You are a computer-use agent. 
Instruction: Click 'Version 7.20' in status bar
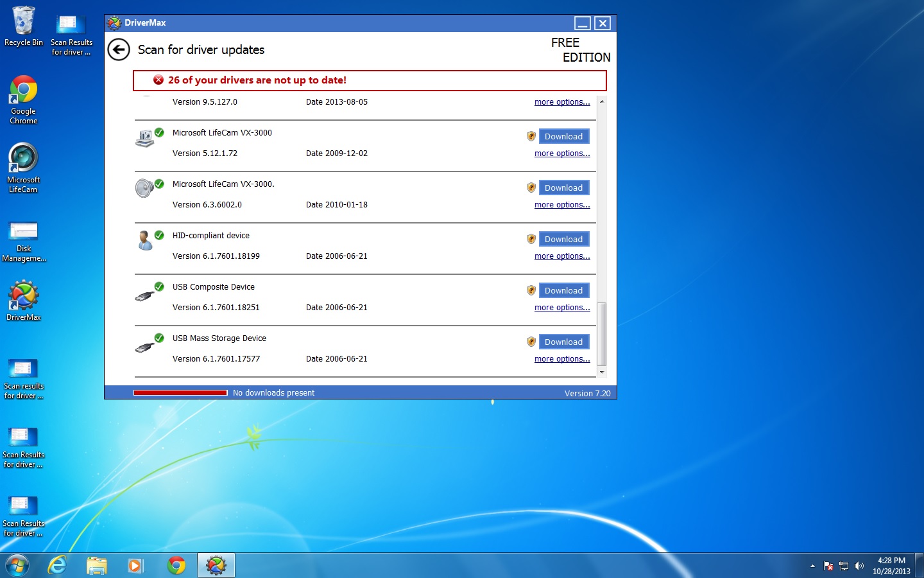588,393
